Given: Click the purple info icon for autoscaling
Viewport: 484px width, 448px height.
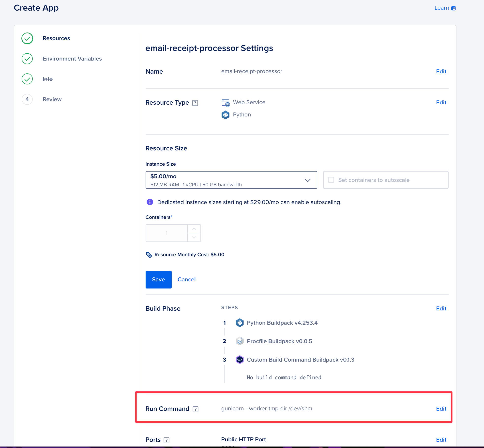Looking at the screenshot, I should click(x=150, y=202).
